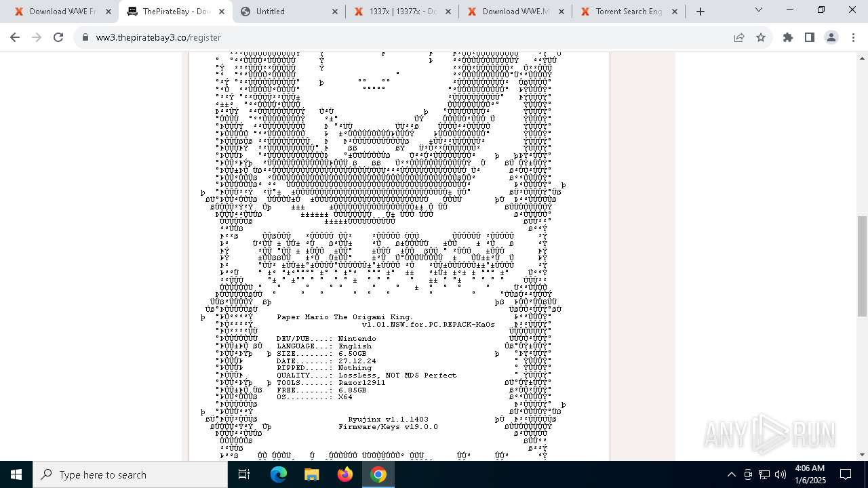Click the '27.12.24' date value

(357, 361)
